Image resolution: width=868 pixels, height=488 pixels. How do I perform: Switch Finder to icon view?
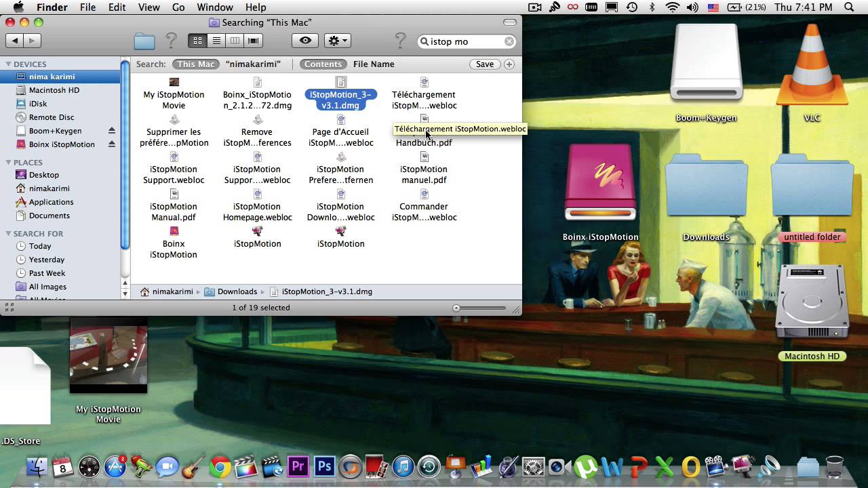pos(197,41)
